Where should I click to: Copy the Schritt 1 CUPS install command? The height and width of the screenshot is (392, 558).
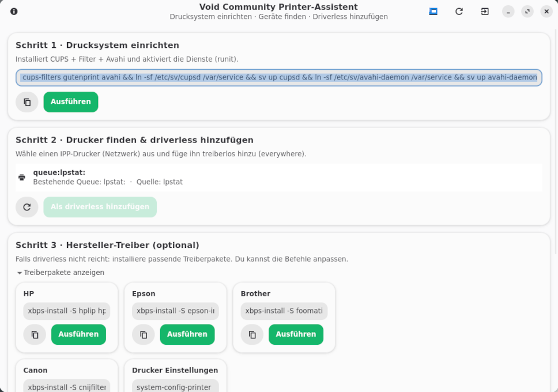pos(27,102)
